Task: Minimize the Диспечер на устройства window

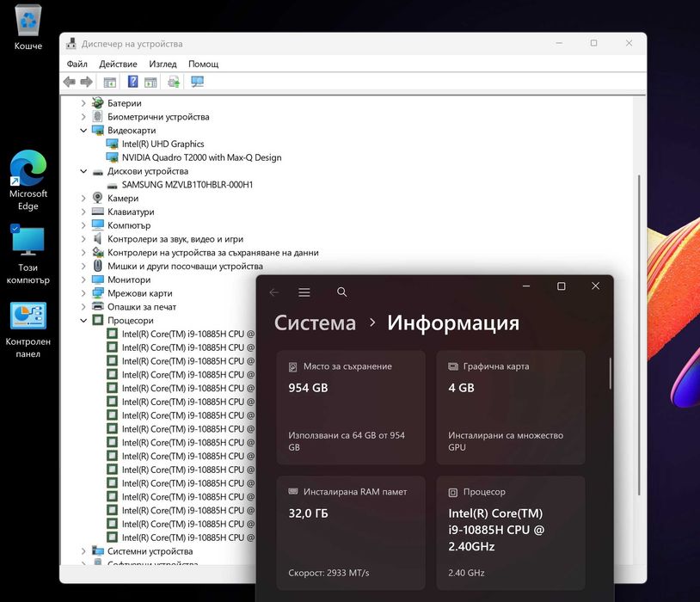Action: click(559, 43)
